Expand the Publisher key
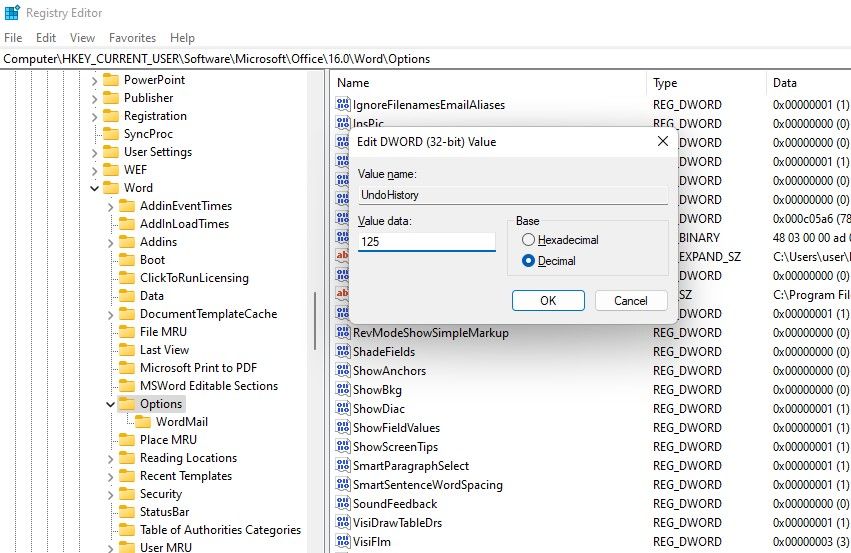Image resolution: width=851 pixels, height=553 pixels. coord(94,98)
